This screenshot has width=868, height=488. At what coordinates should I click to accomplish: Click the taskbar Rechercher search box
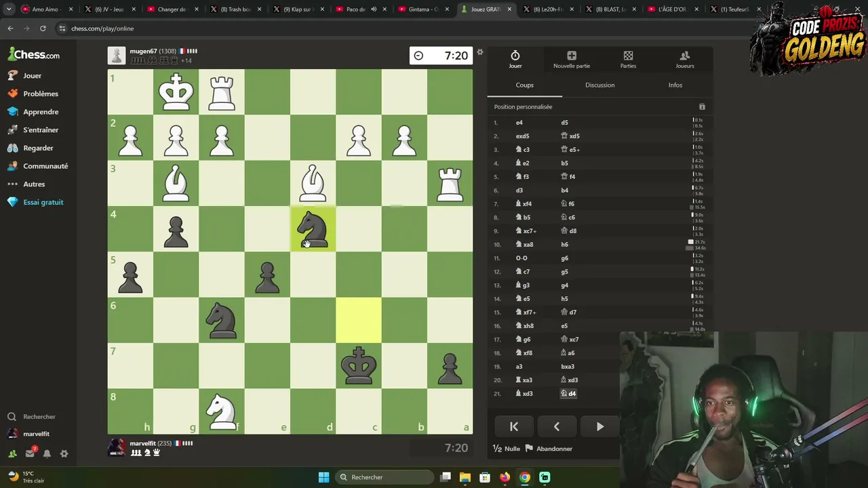(384, 477)
